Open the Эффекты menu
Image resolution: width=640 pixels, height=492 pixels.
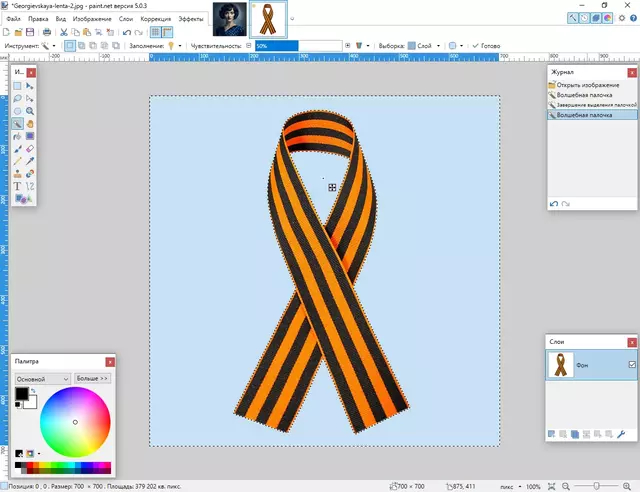[x=191, y=19]
